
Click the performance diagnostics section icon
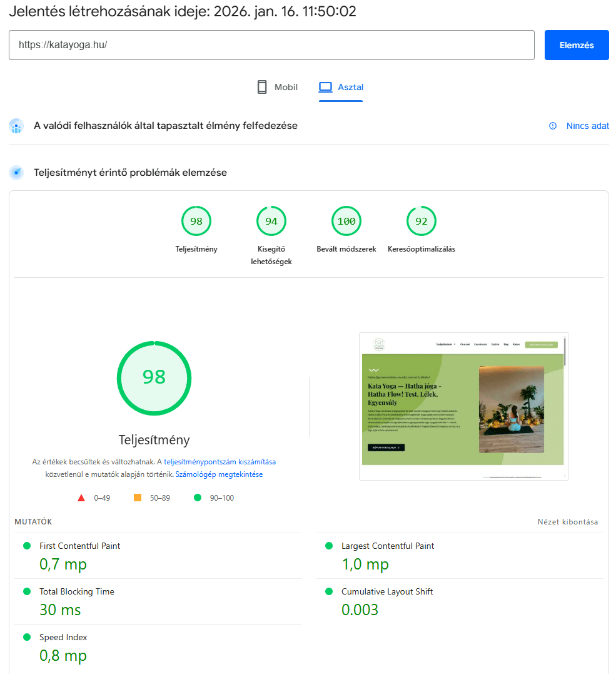tap(16, 173)
